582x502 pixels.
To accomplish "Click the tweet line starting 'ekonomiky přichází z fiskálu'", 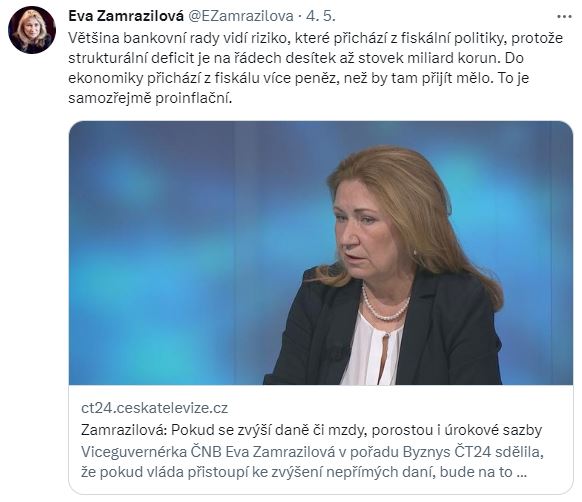I will [x=298, y=78].
